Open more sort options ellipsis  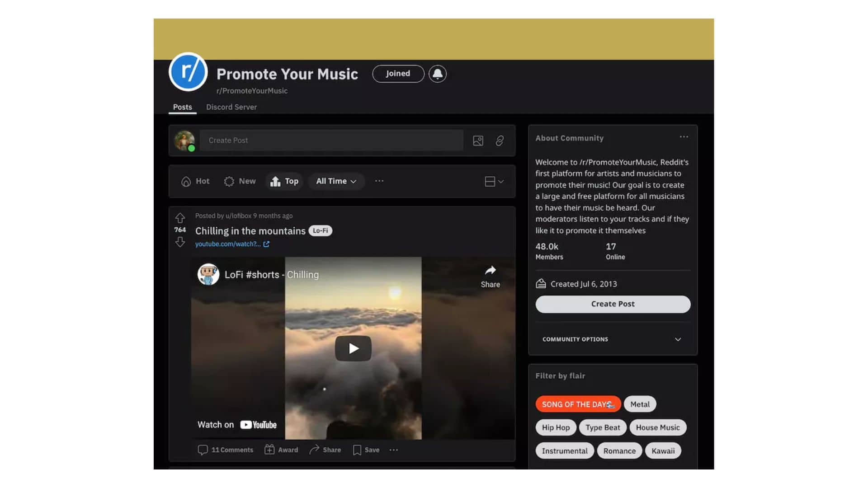tap(379, 181)
